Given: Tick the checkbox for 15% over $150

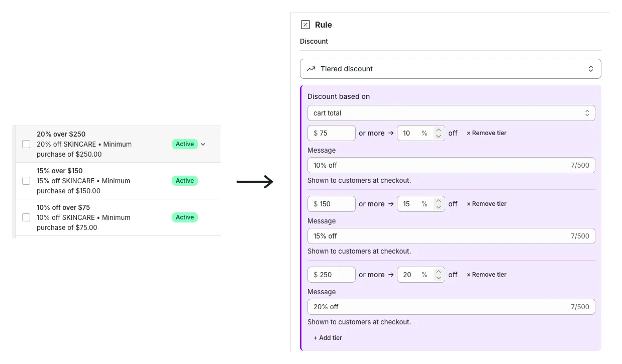Looking at the screenshot, I should [26, 181].
